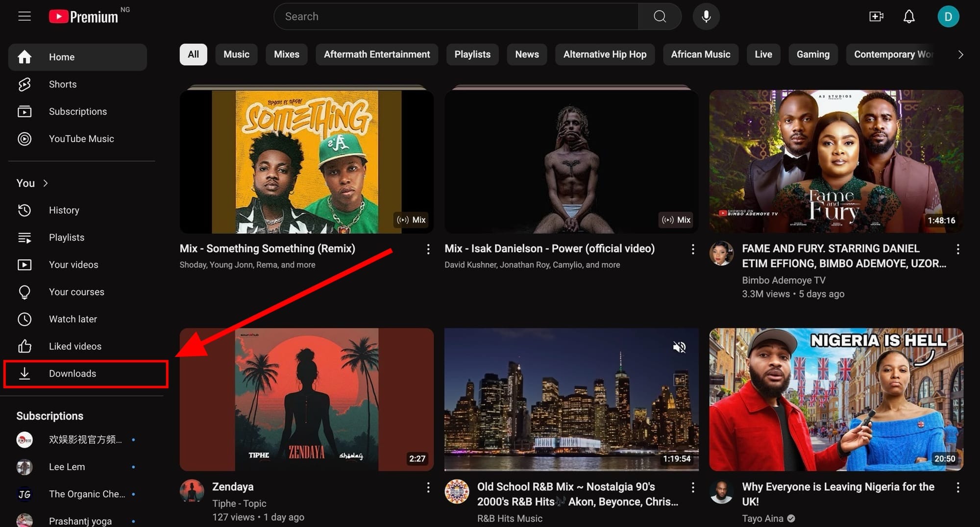Image resolution: width=980 pixels, height=527 pixels.
Task: Open Watch later in sidebar
Action: [77, 319]
